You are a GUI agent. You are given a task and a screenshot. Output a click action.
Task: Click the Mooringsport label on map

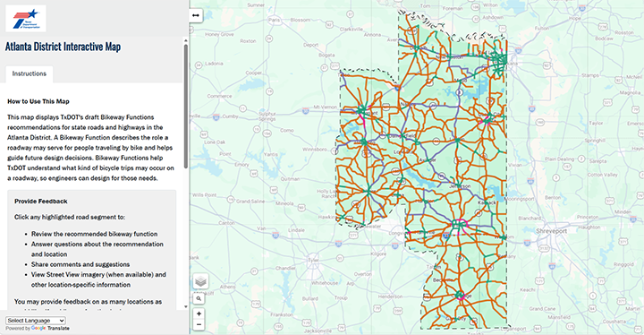pyautogui.click(x=519, y=199)
